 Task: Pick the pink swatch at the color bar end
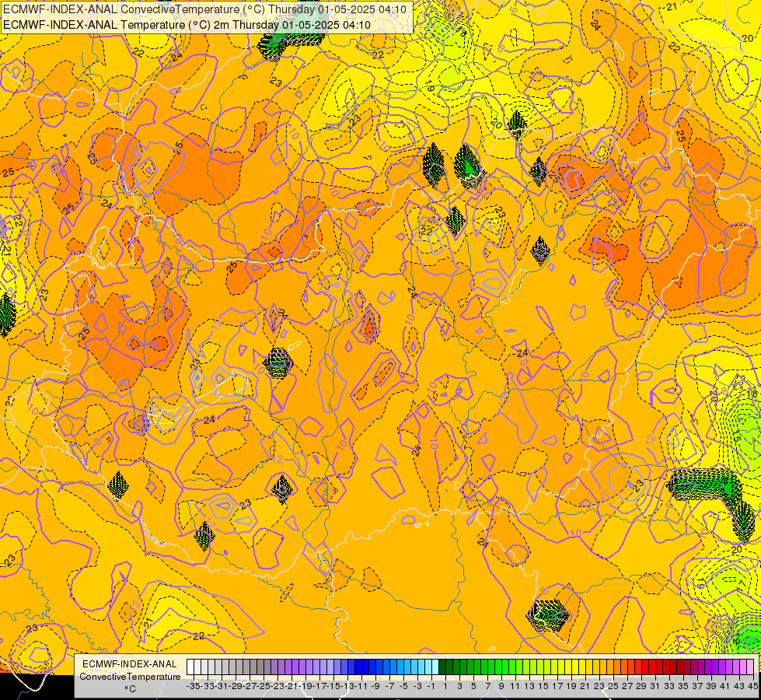pos(750,667)
